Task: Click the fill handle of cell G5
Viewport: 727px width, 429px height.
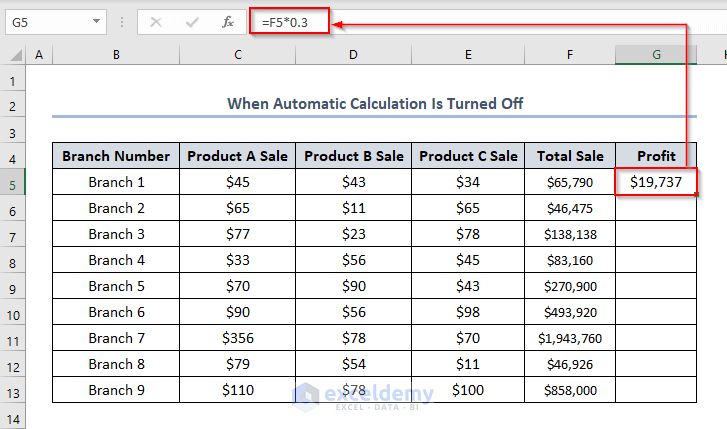Action: pos(696,194)
